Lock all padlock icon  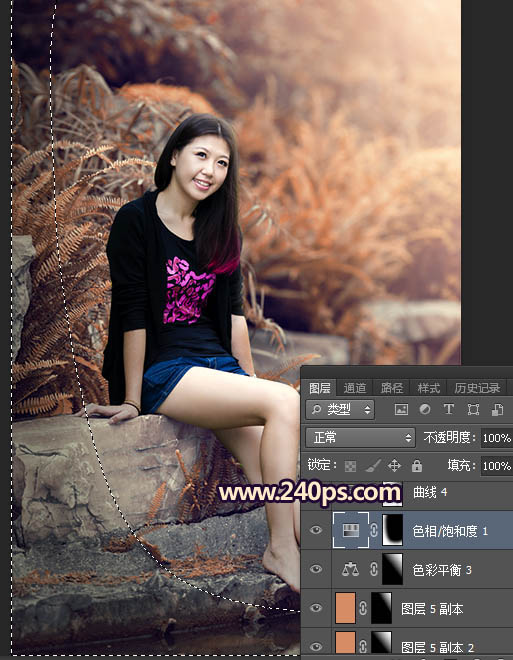[417, 466]
